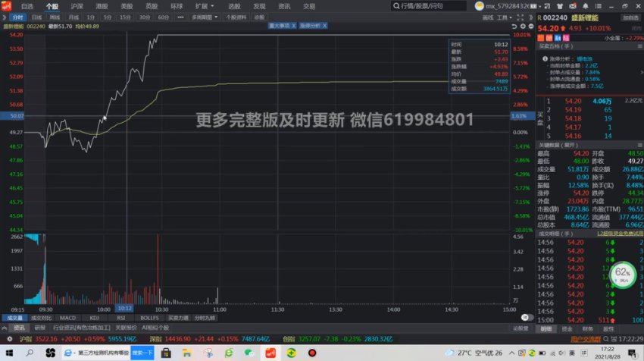Open the WeChat taskbar icon

249,353
